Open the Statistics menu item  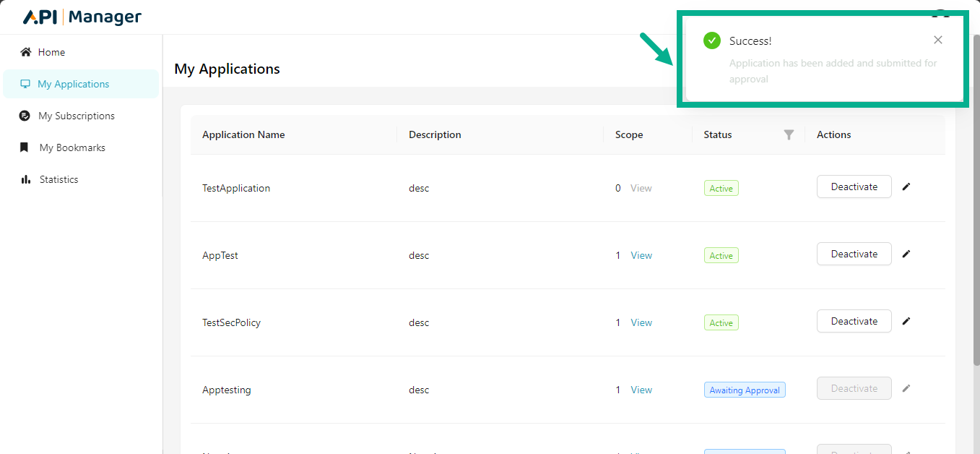(x=58, y=179)
